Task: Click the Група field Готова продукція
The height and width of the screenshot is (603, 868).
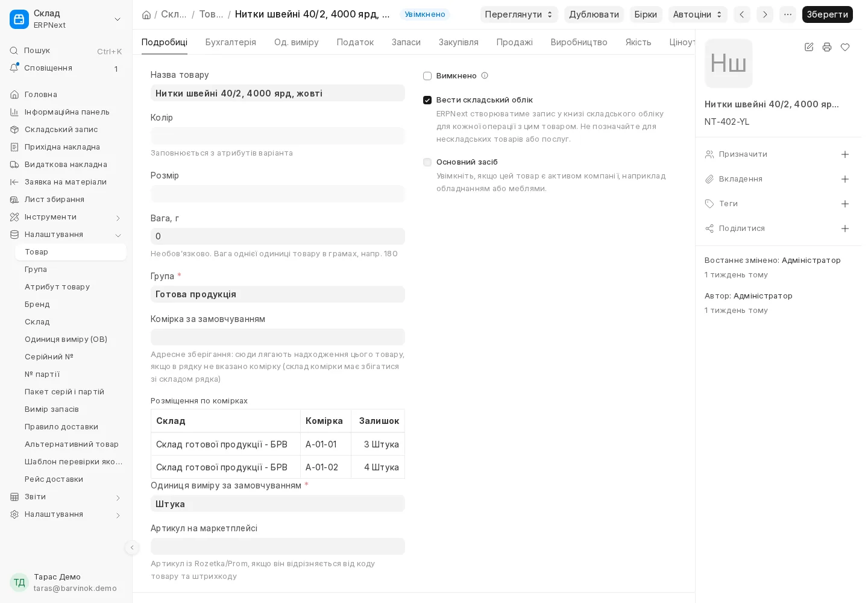Action: click(278, 294)
